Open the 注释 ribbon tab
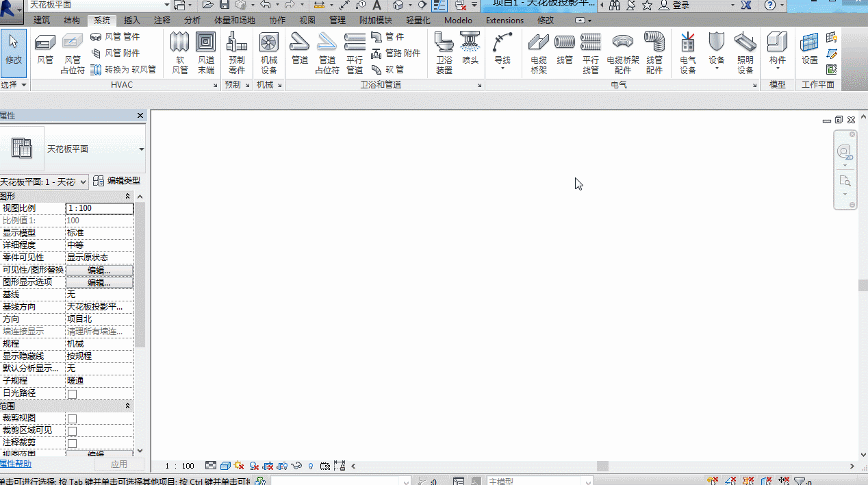Image resolution: width=868 pixels, height=485 pixels. click(x=162, y=21)
